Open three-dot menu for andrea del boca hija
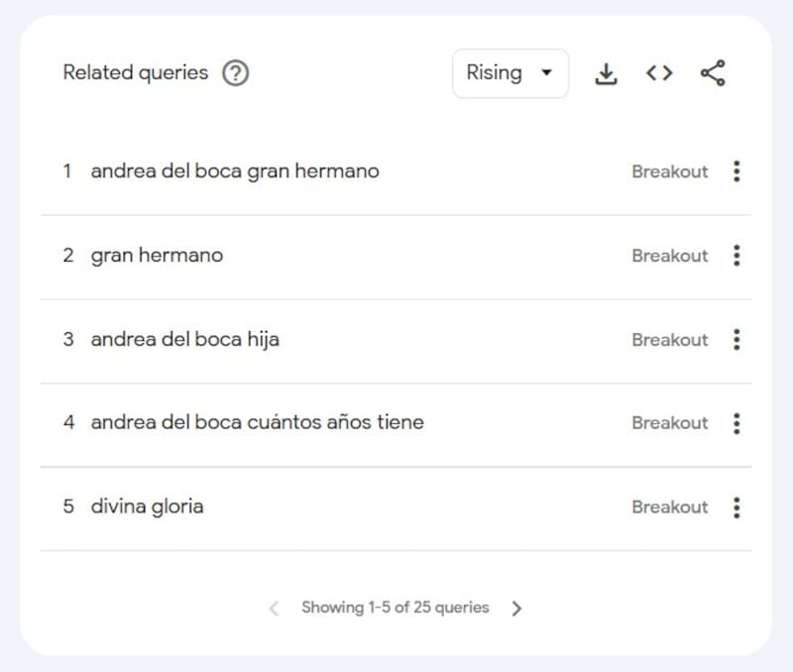This screenshot has width=793, height=672. click(x=736, y=340)
